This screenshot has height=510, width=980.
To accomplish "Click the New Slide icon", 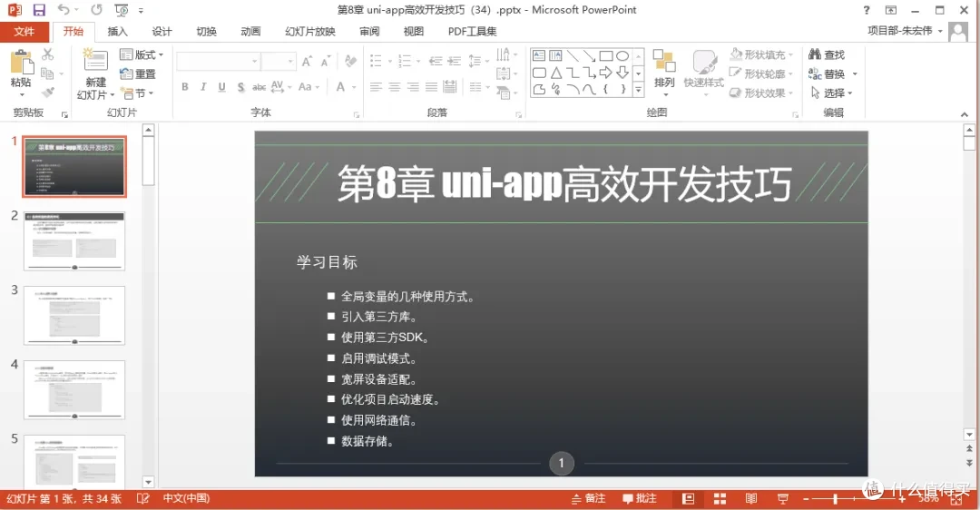I will (95, 61).
